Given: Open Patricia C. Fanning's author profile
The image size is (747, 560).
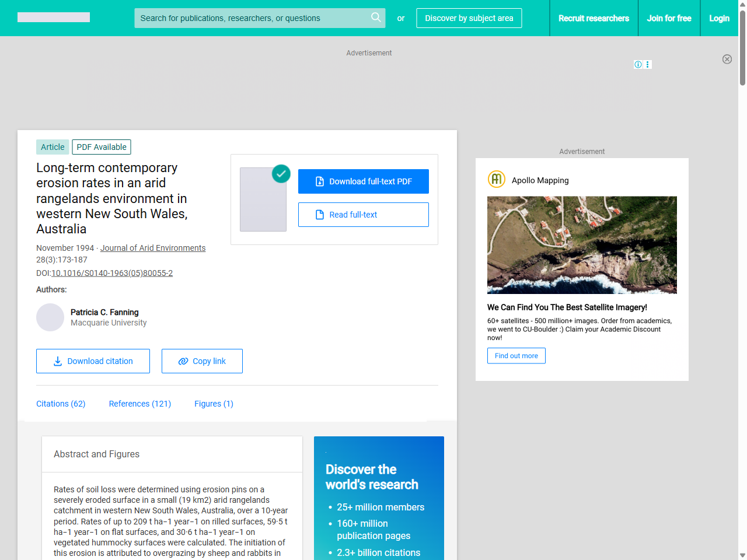Looking at the screenshot, I should pyautogui.click(x=104, y=312).
